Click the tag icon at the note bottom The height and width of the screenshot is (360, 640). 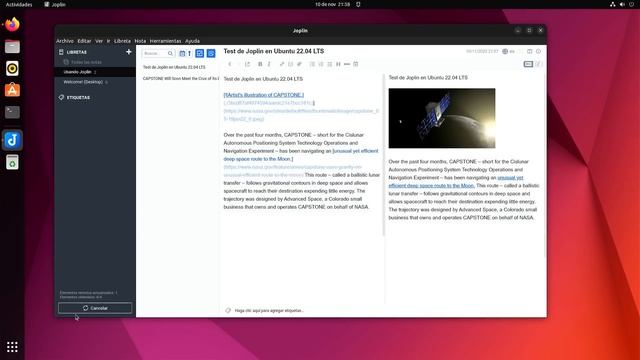click(228, 311)
